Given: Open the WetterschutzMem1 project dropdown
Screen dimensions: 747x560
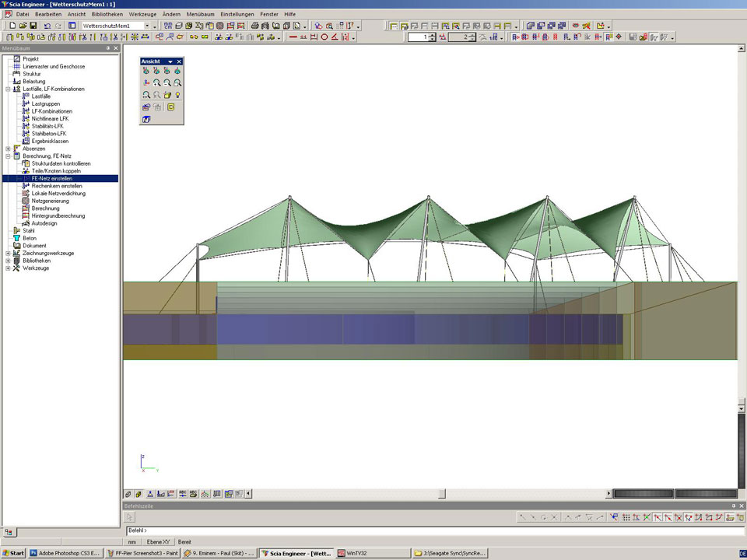Looking at the screenshot, I should click(146, 26).
